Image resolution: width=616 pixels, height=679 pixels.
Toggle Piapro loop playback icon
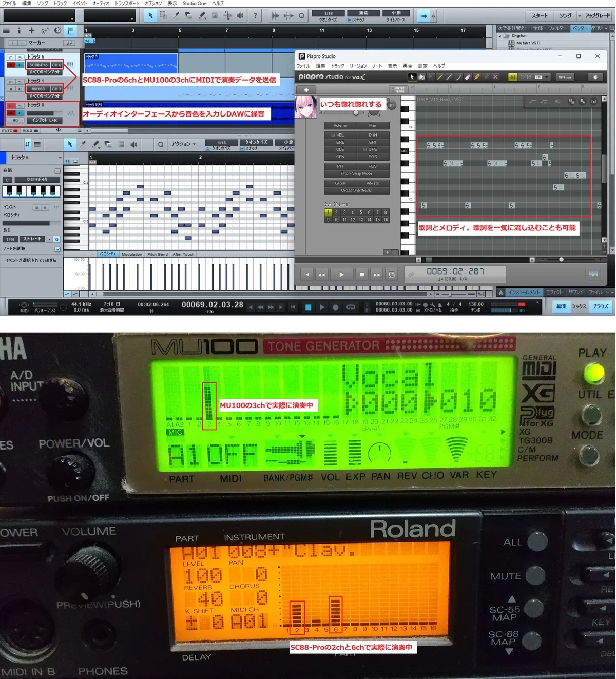point(392,275)
